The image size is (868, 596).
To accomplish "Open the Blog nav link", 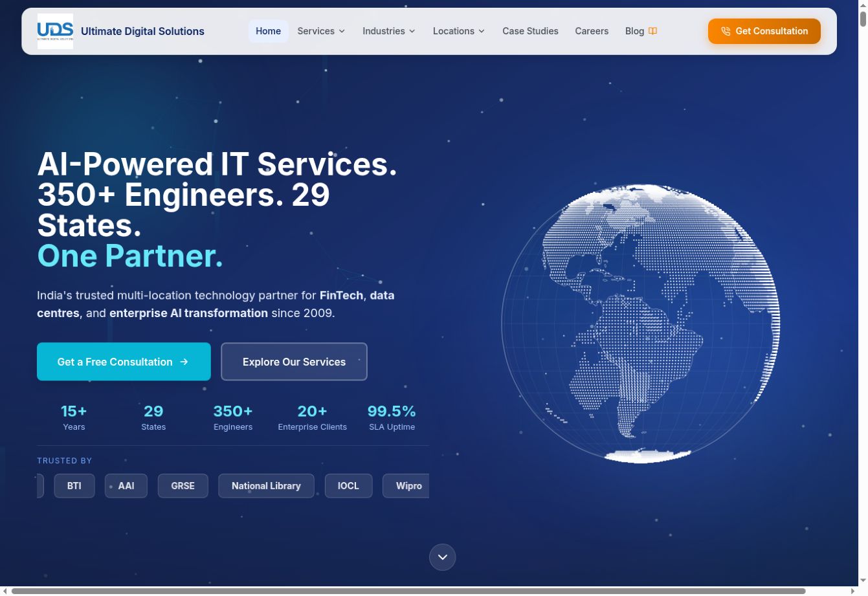I will coord(641,31).
